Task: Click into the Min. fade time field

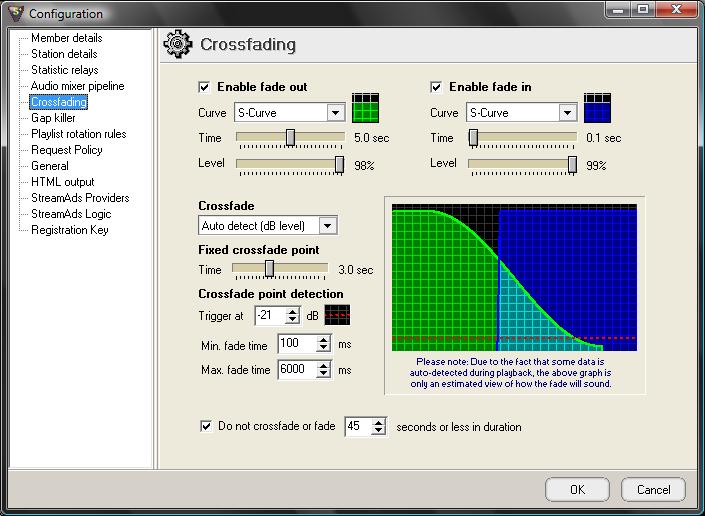Action: point(297,344)
